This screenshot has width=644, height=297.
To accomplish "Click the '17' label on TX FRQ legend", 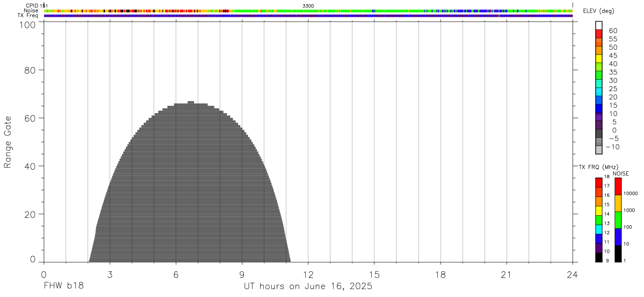I will pos(606,186).
